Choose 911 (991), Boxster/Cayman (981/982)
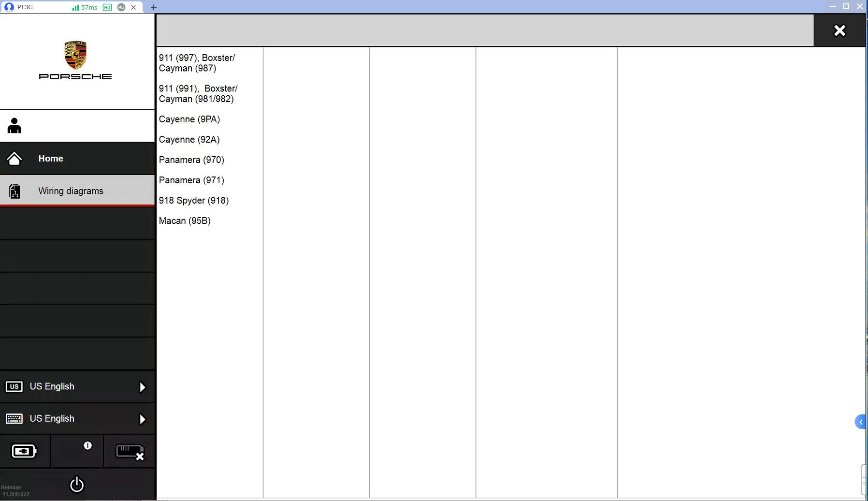Image resolution: width=868 pixels, height=501 pixels. click(198, 94)
